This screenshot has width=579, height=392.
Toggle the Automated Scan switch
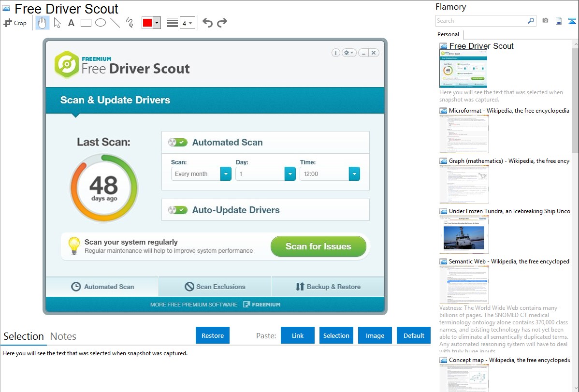[178, 142]
